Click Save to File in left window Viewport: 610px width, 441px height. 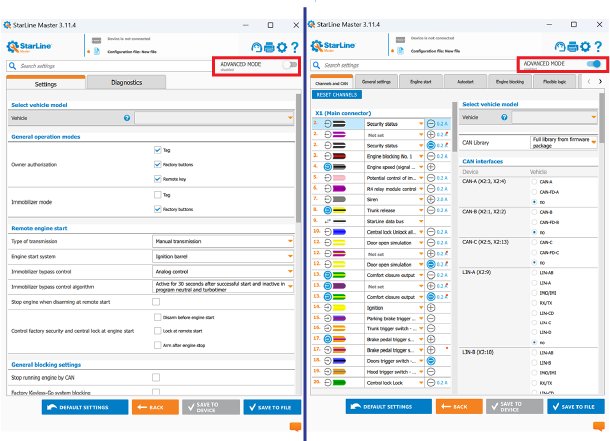click(x=272, y=407)
